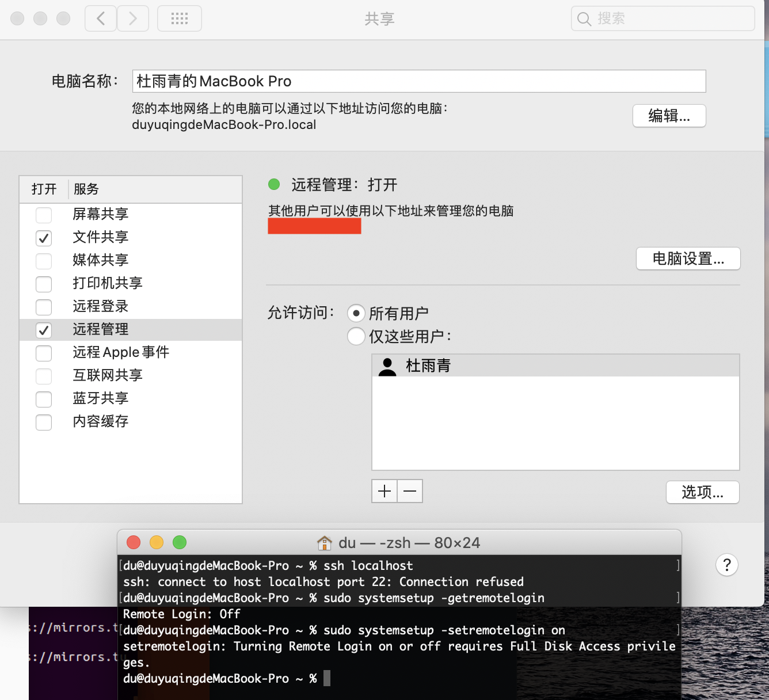The image size is (769, 700).
Task: Show all preferences with the grid button
Action: pyautogui.click(x=180, y=18)
